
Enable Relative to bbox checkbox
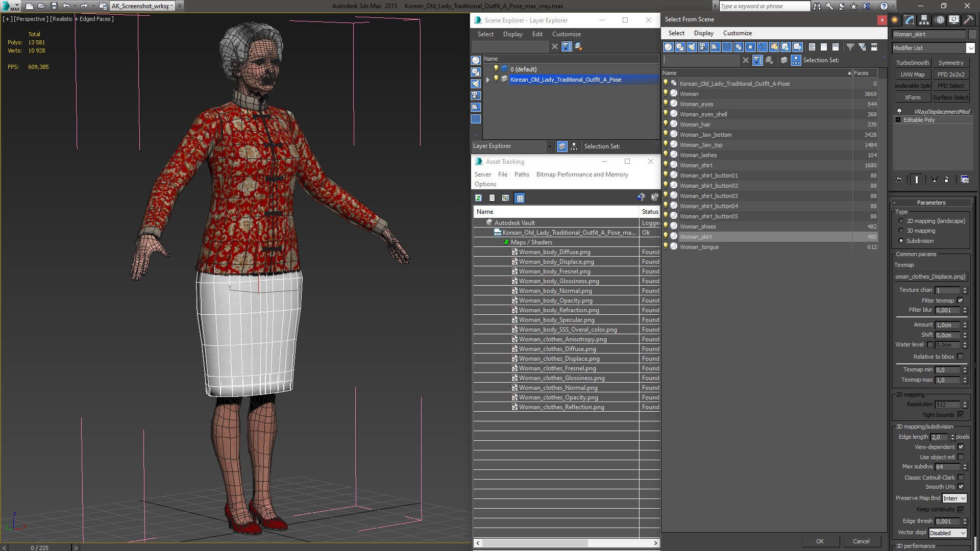pyautogui.click(x=960, y=357)
